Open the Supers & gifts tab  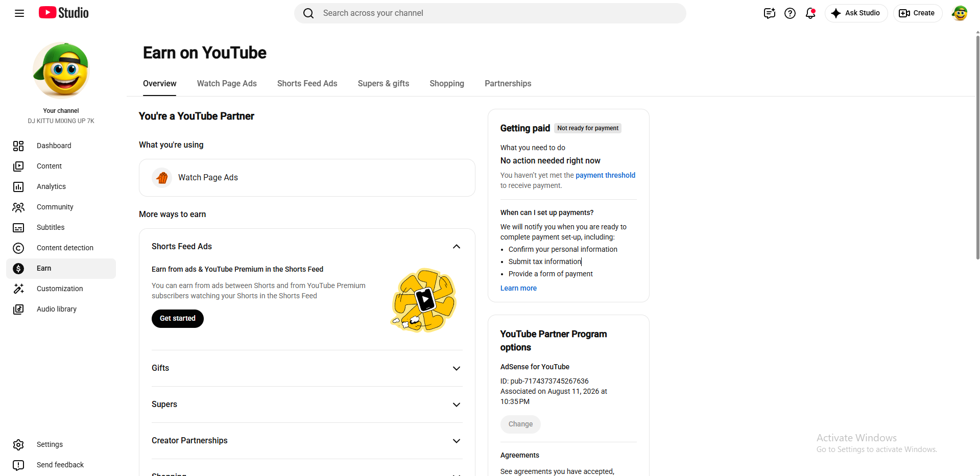pos(384,84)
